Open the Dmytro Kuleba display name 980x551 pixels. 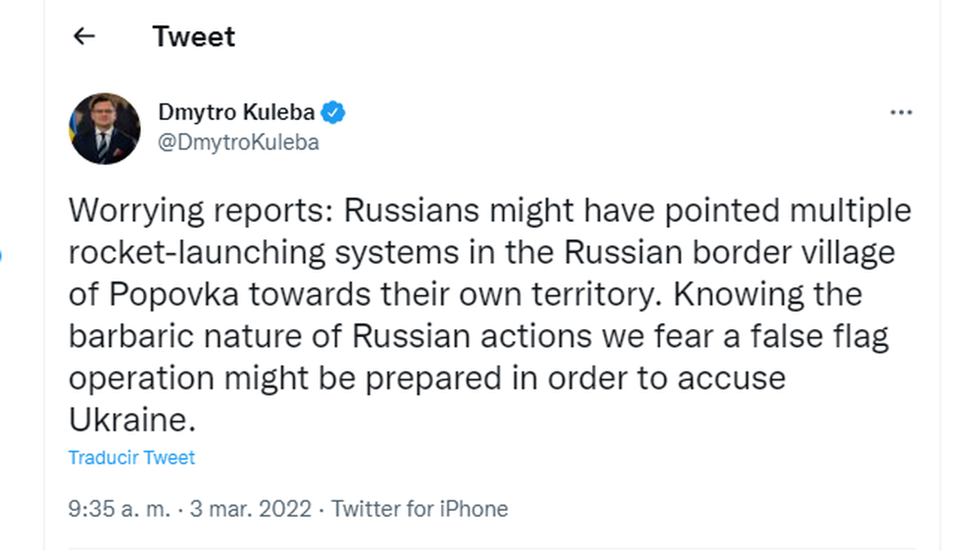coord(236,113)
